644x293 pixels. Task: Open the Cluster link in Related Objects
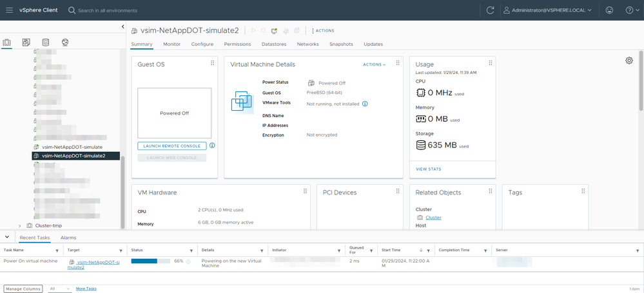(x=433, y=218)
